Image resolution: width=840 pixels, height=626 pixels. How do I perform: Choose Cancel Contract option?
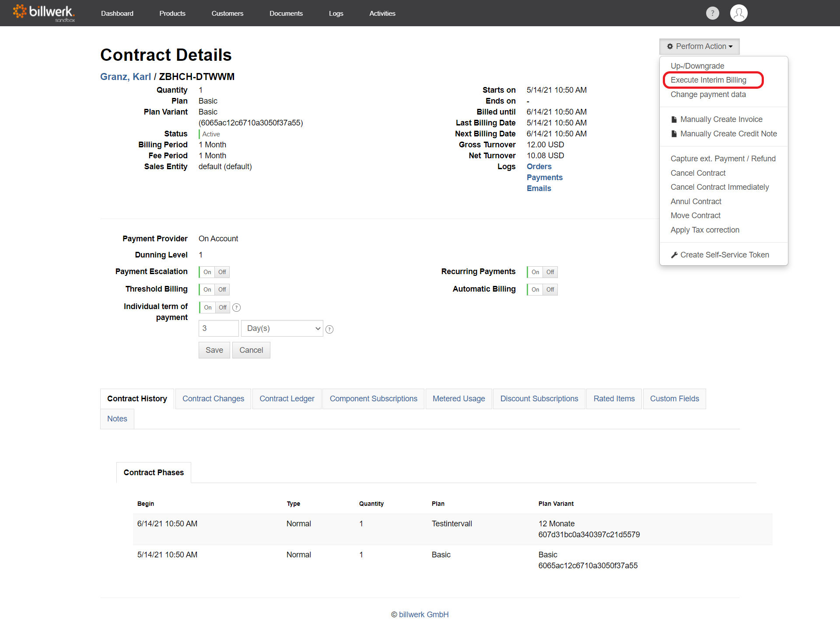698,173
